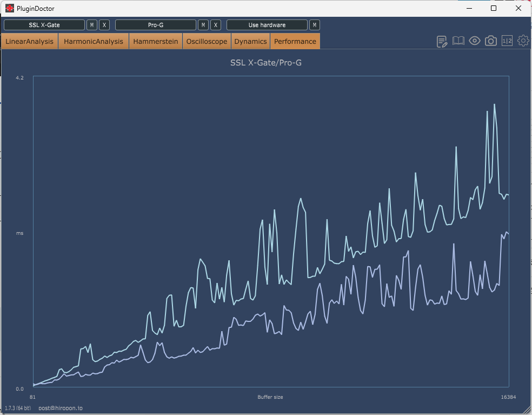Toggle the eye visibility icon
532x415 pixels.
tap(474, 41)
